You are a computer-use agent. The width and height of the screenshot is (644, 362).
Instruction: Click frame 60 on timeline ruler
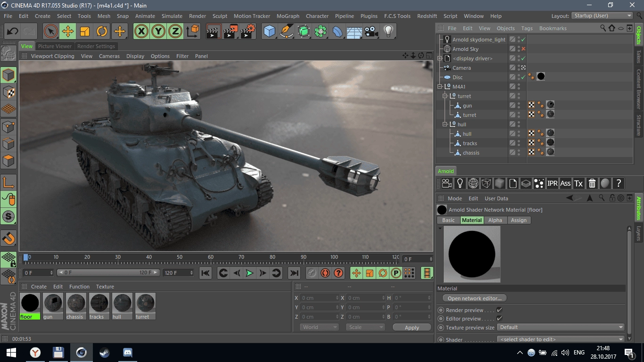coord(211,257)
